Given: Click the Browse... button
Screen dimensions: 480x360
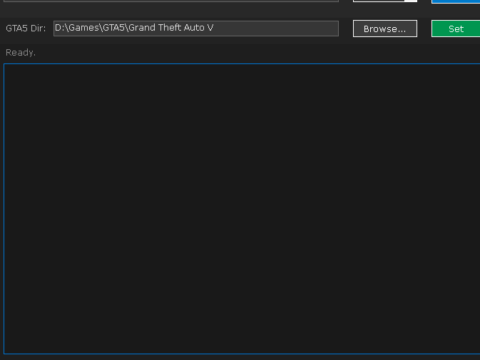Looking at the screenshot, I should [385, 29].
